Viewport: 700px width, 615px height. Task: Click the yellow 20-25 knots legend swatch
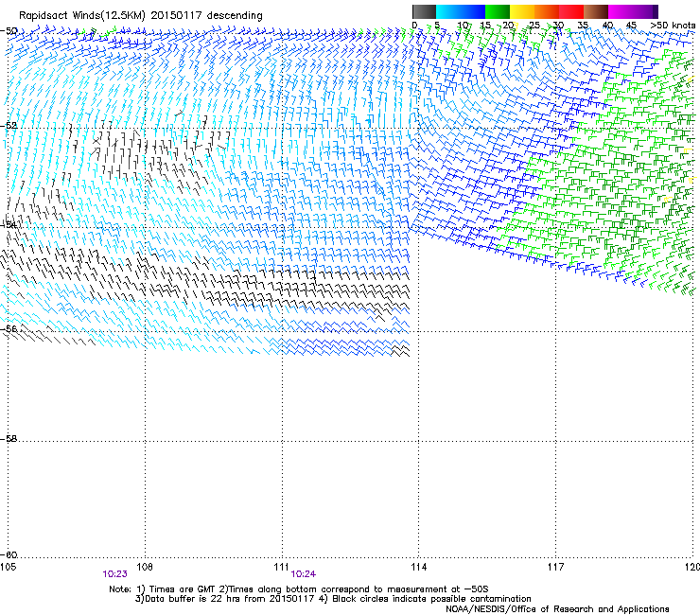point(522,11)
